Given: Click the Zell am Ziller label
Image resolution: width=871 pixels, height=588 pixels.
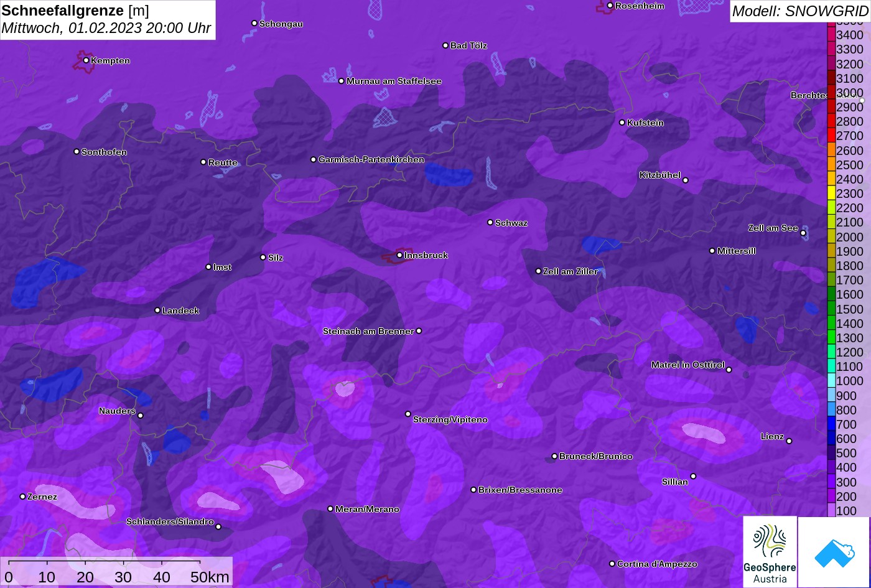Looking at the screenshot, I should tap(571, 271).
